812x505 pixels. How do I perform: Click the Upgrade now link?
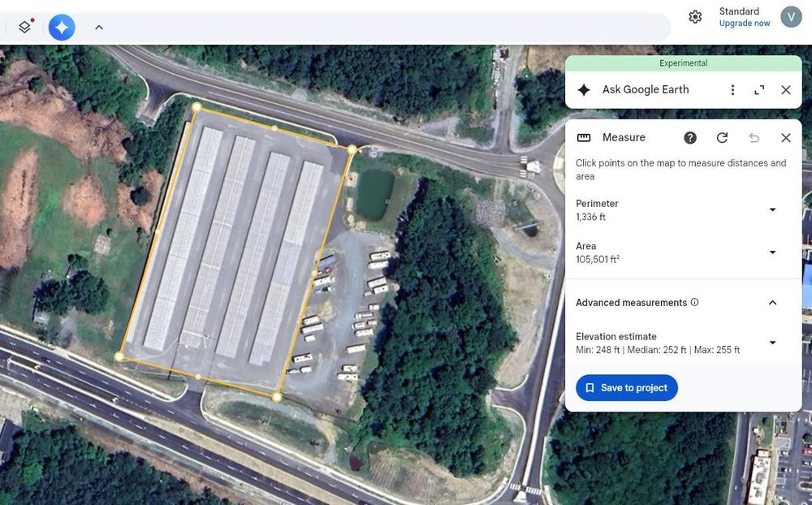tap(744, 24)
